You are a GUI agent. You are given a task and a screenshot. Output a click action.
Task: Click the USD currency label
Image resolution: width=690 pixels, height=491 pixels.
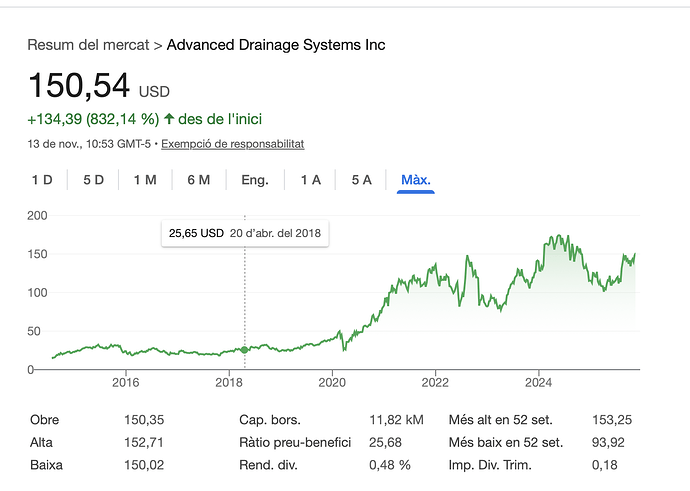coord(154,92)
